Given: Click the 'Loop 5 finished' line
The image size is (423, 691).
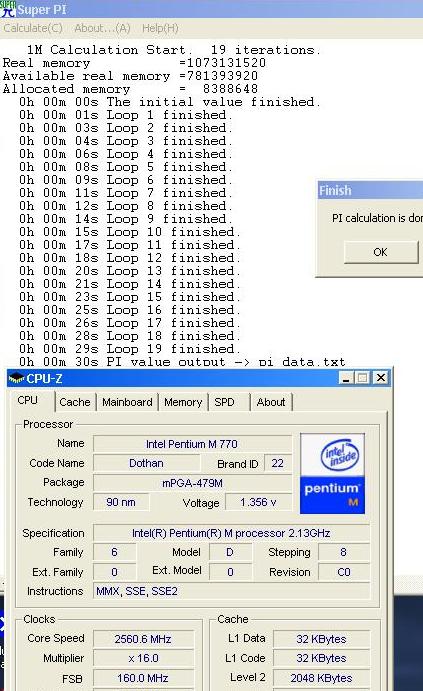Looking at the screenshot, I should (x=126, y=167).
